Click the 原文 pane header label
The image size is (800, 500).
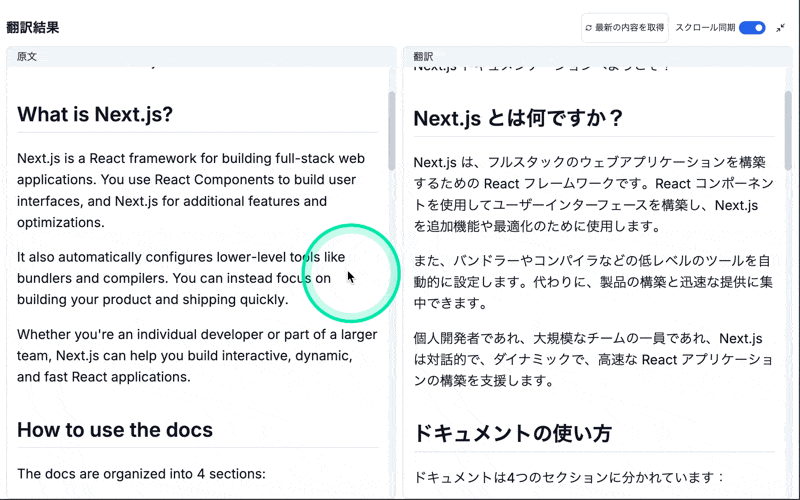click(x=27, y=56)
